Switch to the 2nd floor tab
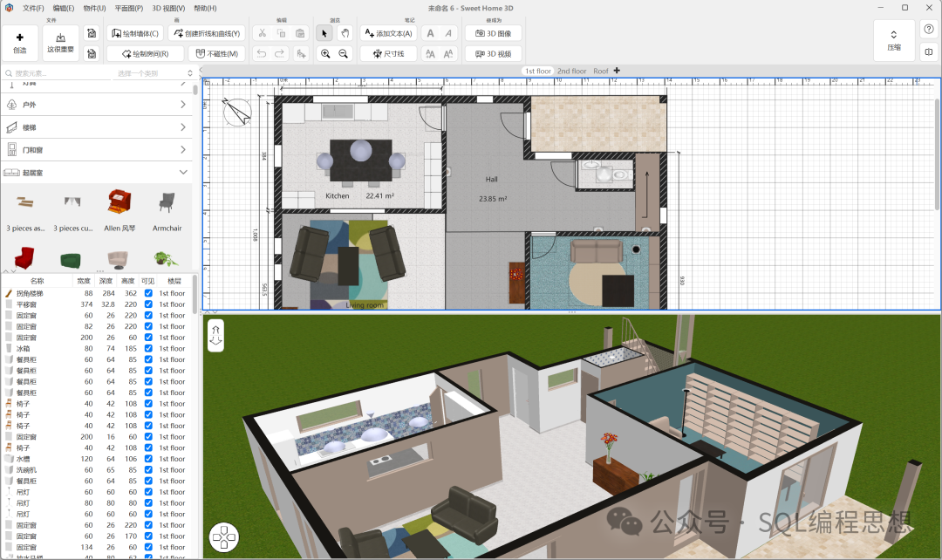This screenshot has height=560, width=942. click(572, 71)
